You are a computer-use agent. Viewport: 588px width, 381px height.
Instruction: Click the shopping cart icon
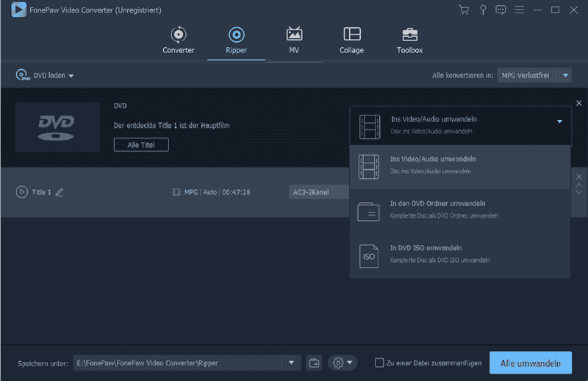tap(464, 10)
